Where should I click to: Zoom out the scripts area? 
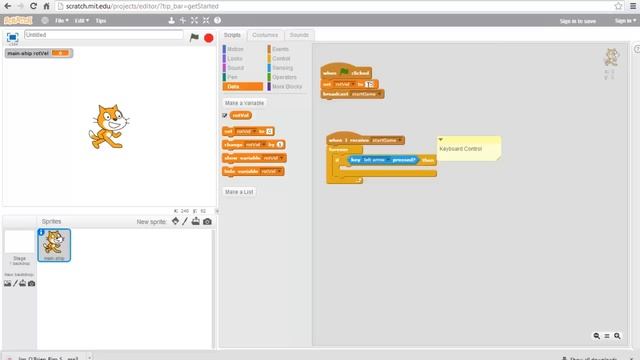pos(596,336)
